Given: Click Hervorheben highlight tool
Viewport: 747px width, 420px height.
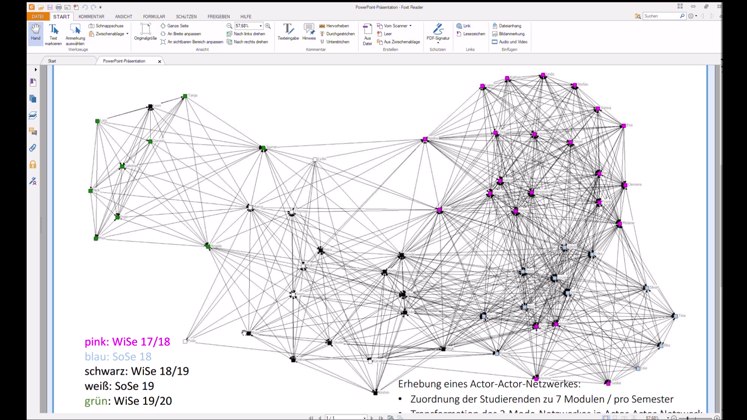Looking at the screenshot, I should (337, 26).
